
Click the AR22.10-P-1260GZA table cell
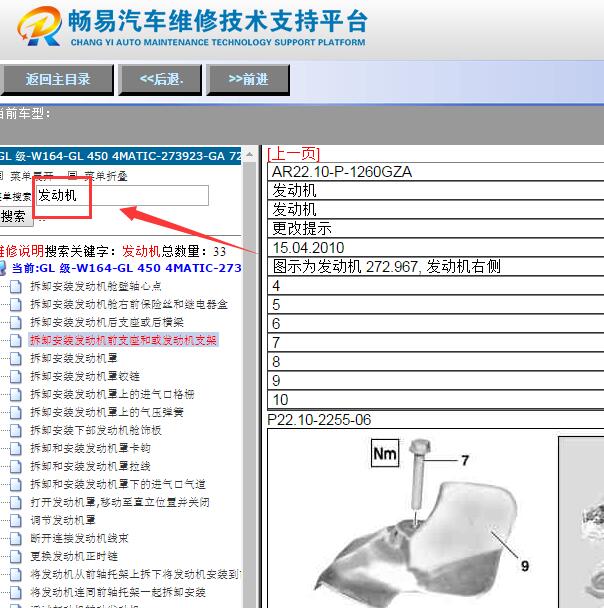pos(435,172)
